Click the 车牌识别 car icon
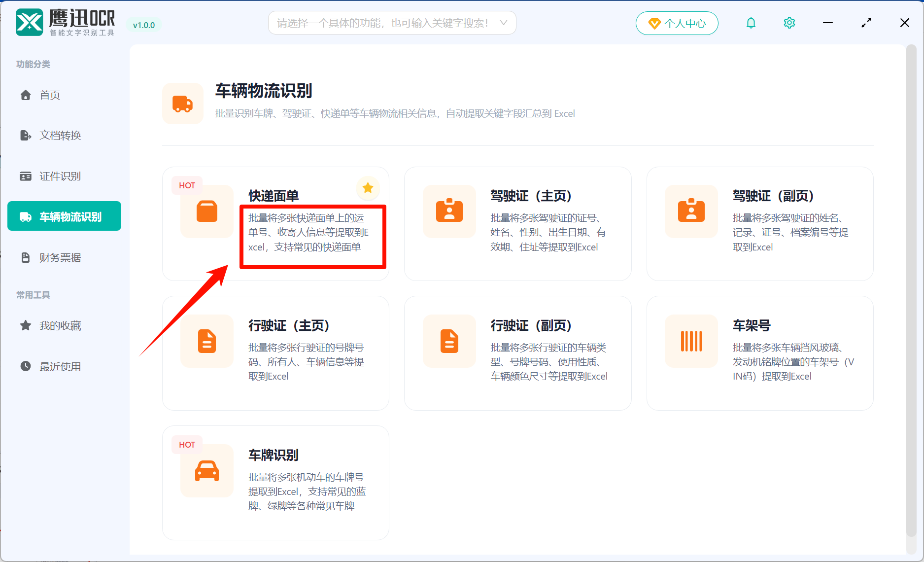 click(206, 471)
